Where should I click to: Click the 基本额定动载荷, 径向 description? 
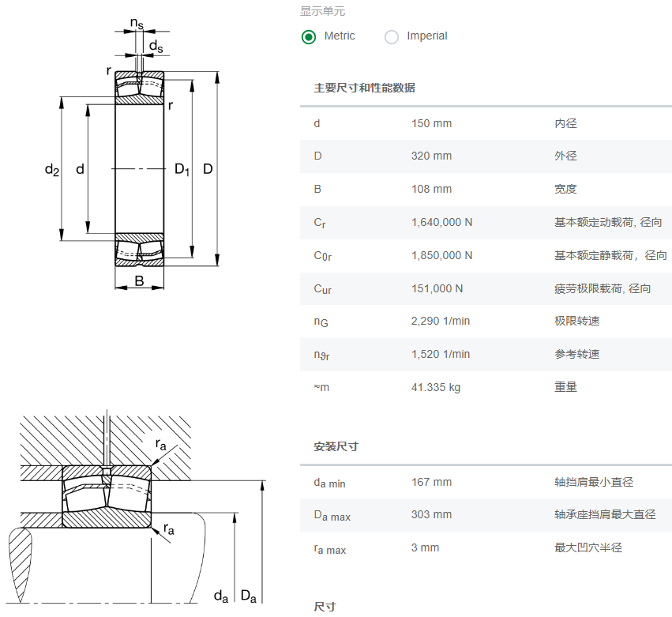tap(608, 222)
